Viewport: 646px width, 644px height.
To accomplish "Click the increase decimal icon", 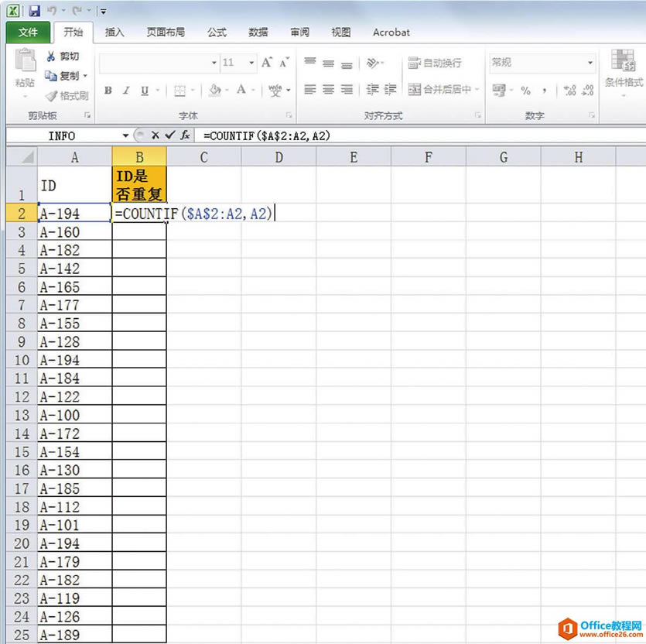I will [x=569, y=91].
